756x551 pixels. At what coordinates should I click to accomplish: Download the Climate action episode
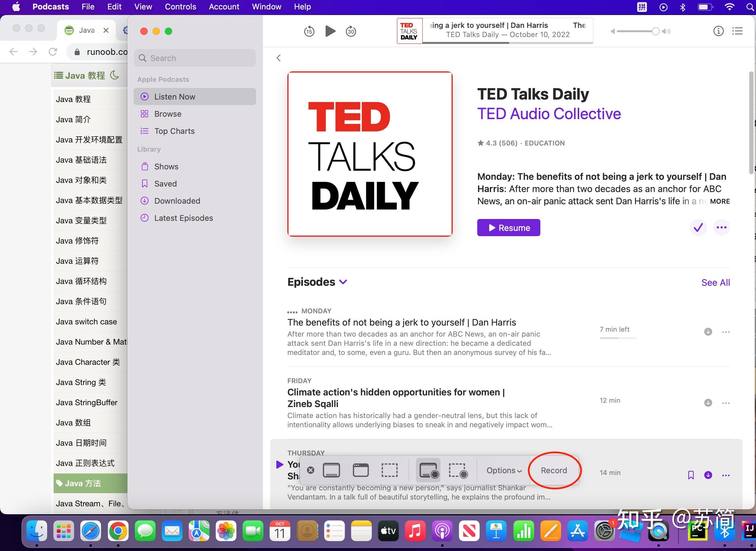pyautogui.click(x=708, y=402)
